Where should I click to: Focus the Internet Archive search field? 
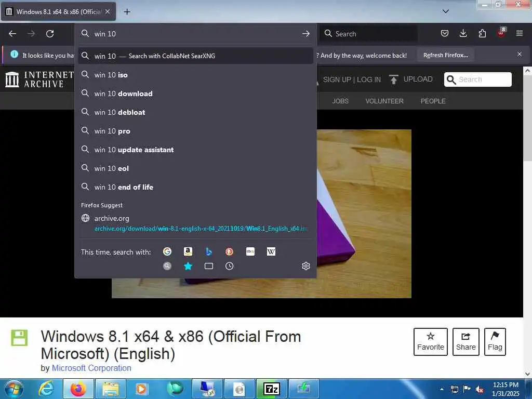477,79
